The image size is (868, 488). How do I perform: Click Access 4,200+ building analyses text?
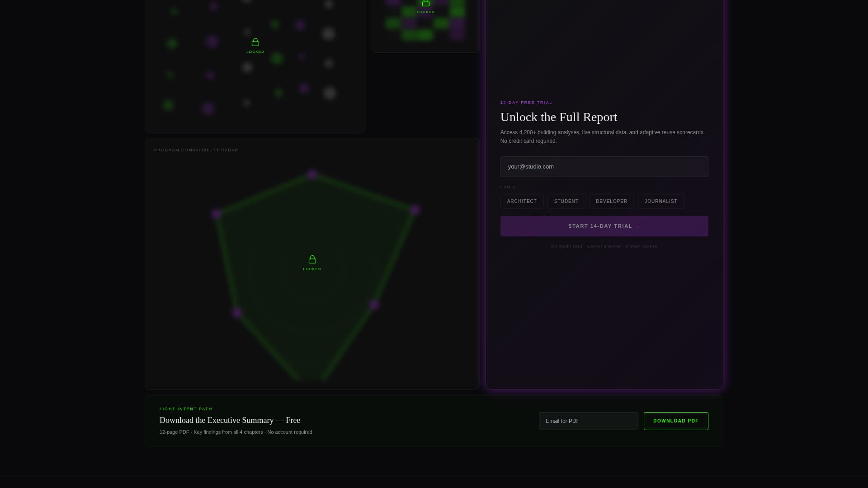point(602,136)
